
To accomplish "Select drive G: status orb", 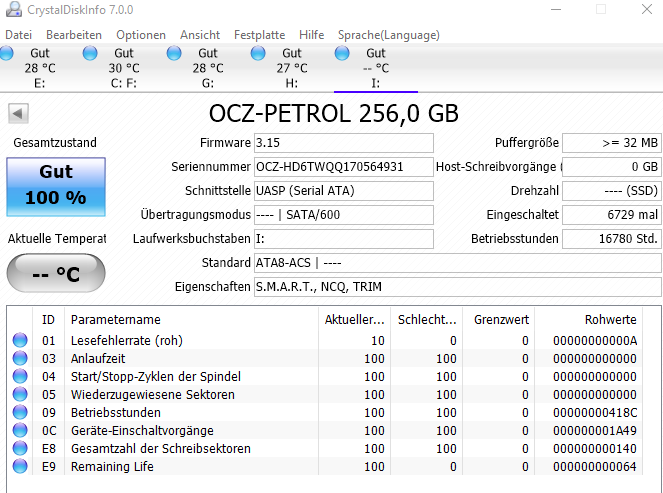I will click(174, 53).
